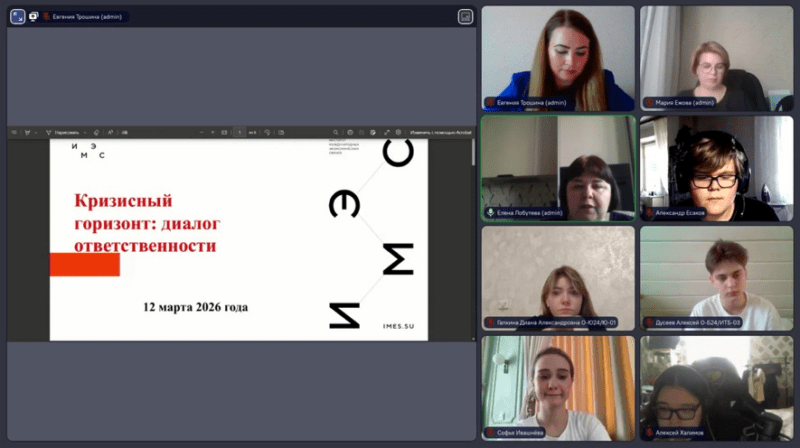This screenshot has width=800, height=448.
Task: Click the settings gear icon in the PDF toolbar
Action: tap(398, 132)
